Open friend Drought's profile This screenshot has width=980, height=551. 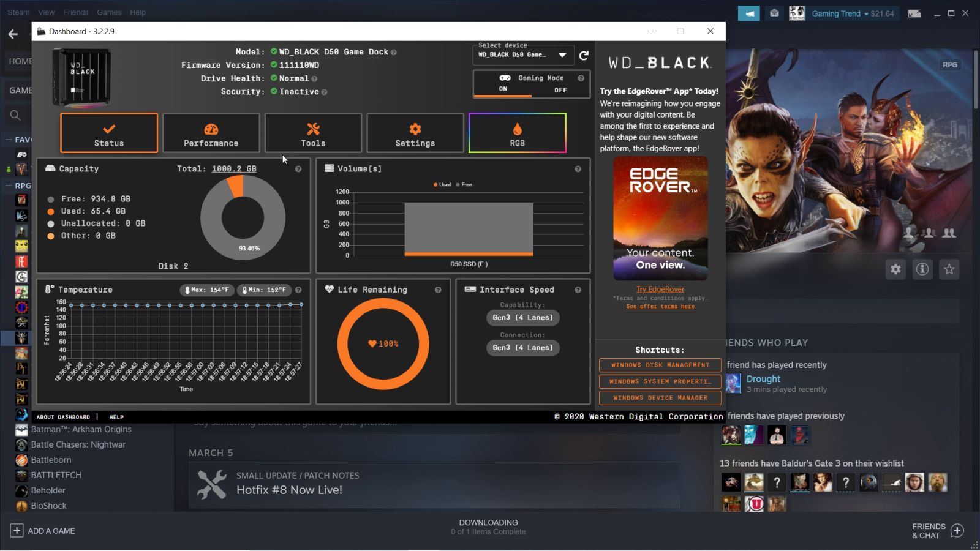pos(763,380)
